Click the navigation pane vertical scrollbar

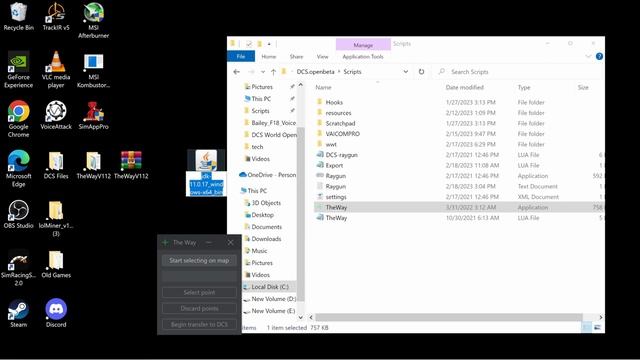pos(300,213)
